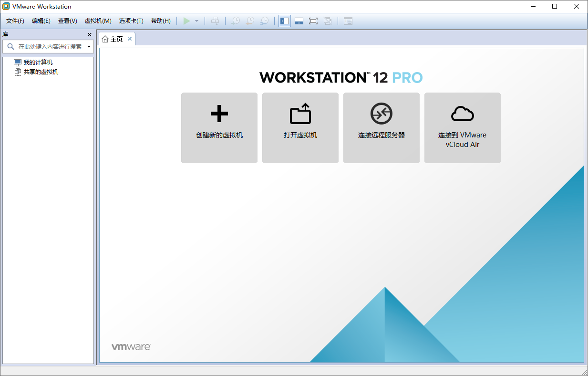Click the 连接远程服务器 icon

pyautogui.click(x=381, y=127)
